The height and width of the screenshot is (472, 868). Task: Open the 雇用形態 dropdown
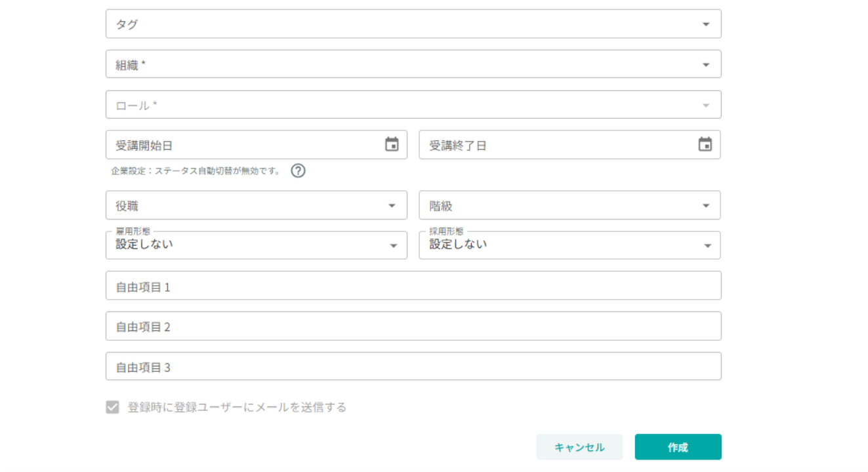(257, 245)
